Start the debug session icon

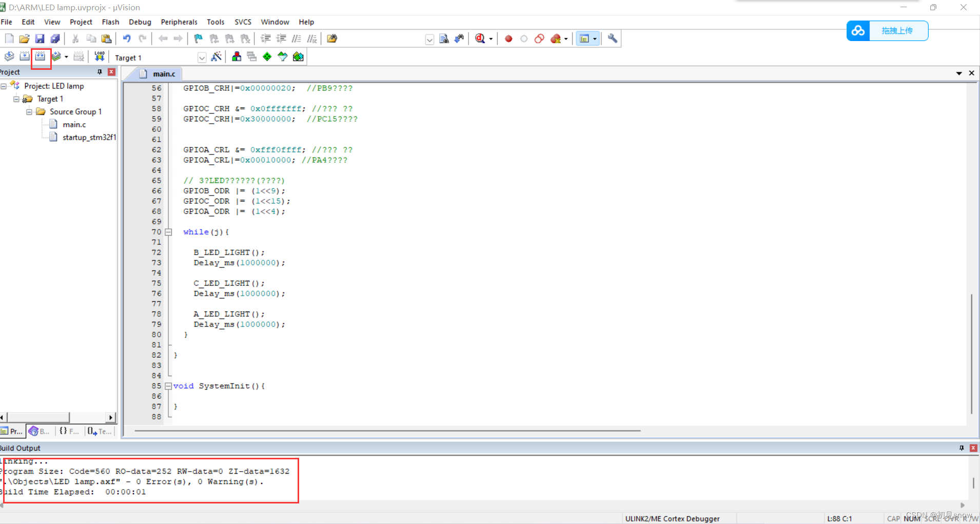point(480,38)
